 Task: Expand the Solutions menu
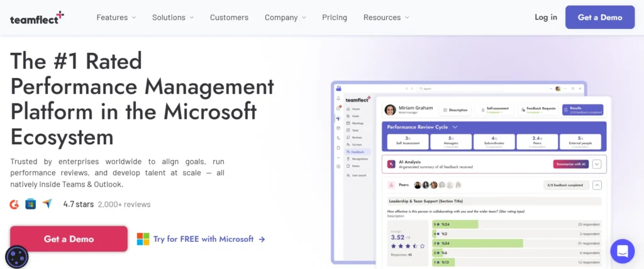coord(173,17)
